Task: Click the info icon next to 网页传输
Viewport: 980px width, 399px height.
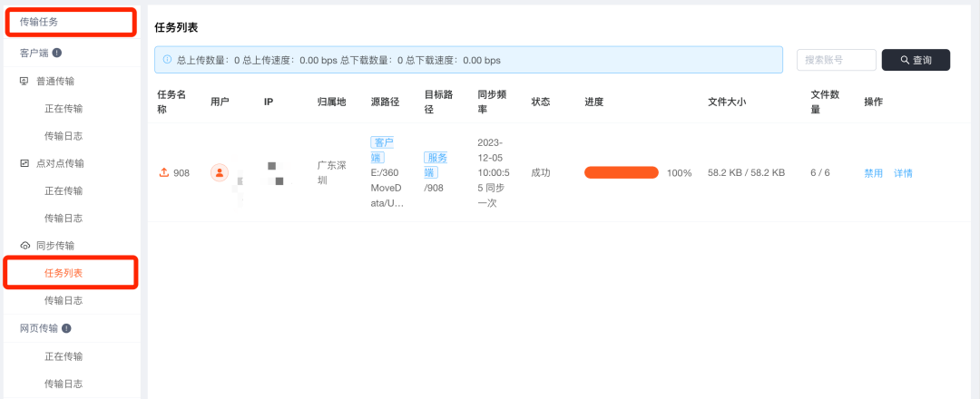Action: 66,328
